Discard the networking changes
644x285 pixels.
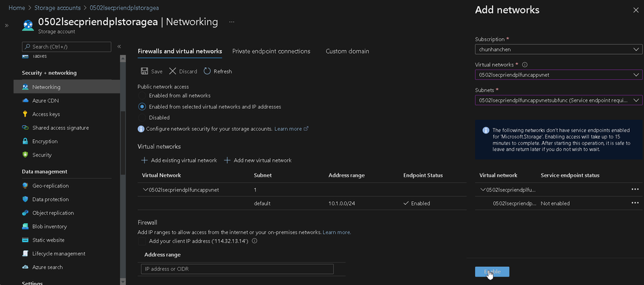(183, 72)
